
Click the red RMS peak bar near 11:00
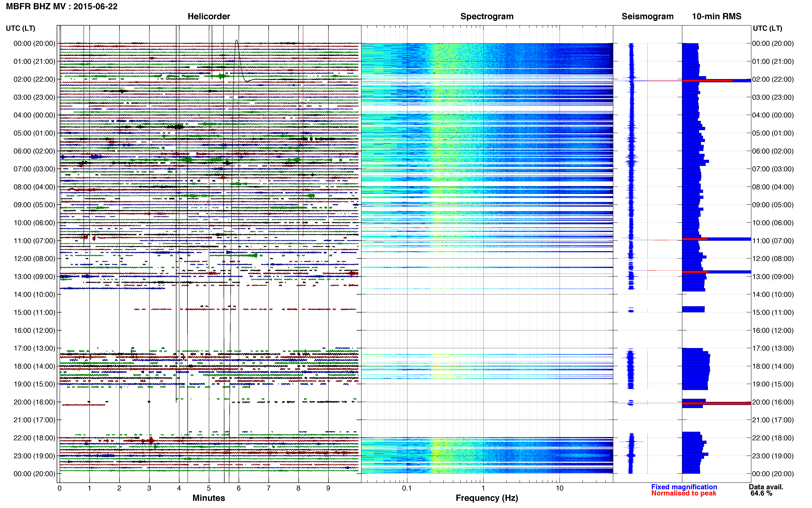(694, 239)
